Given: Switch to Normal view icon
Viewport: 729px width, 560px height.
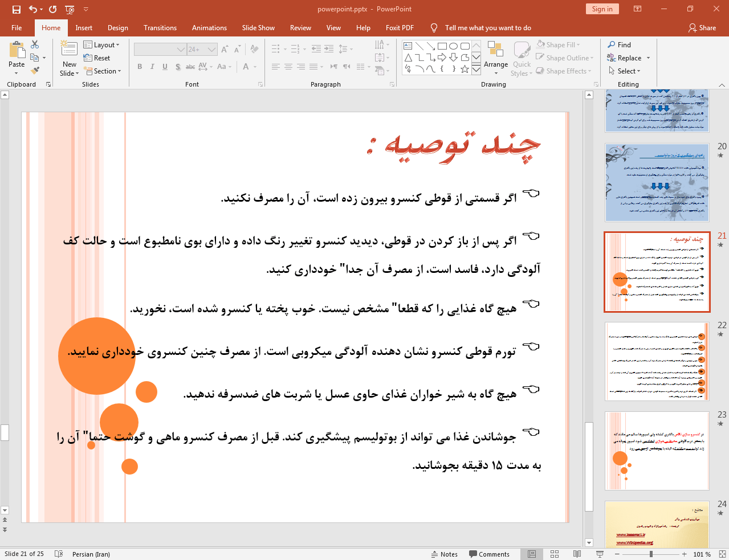Looking at the screenshot, I should point(532,554).
